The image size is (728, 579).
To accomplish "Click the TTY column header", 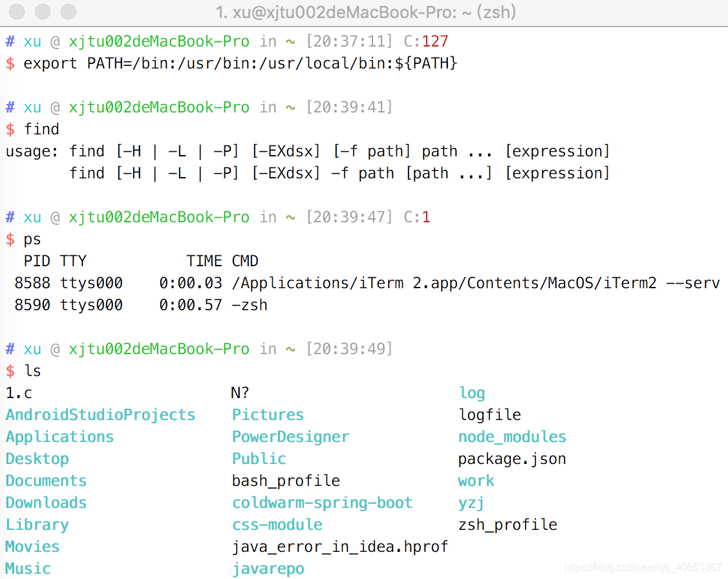I will [73, 260].
